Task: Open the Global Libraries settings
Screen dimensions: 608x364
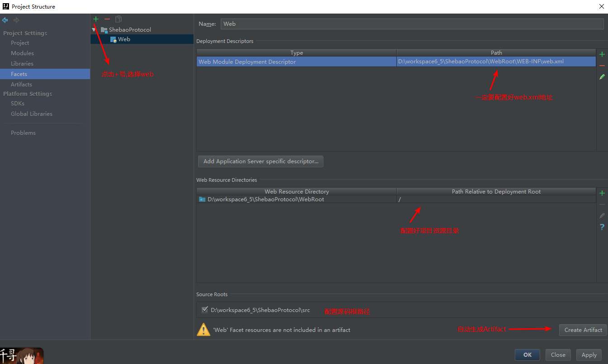Action: 32,113
